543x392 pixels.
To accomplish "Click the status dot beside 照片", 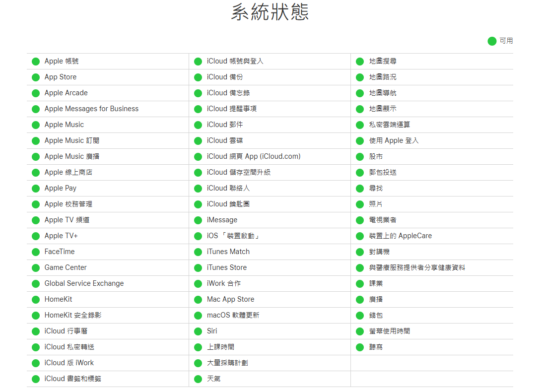I will tap(360, 204).
